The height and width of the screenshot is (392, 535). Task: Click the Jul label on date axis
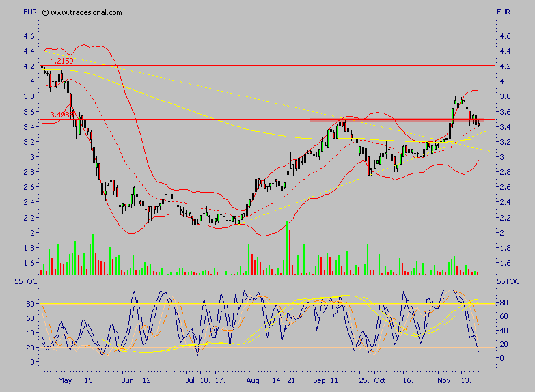point(190,379)
